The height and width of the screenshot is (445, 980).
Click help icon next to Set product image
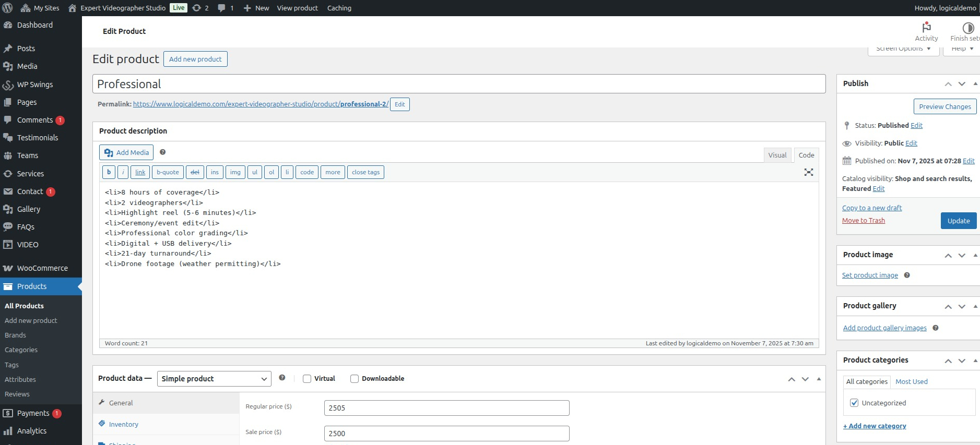(x=907, y=275)
